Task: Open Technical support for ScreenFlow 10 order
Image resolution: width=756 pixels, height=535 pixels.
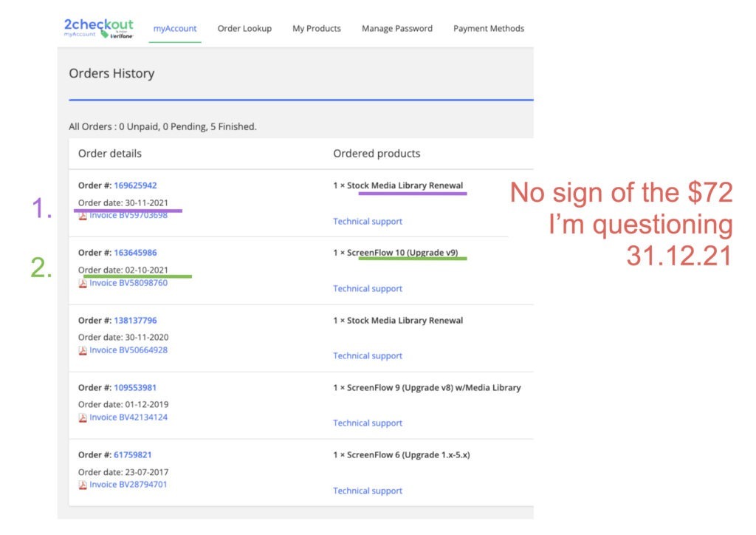Action: [368, 288]
